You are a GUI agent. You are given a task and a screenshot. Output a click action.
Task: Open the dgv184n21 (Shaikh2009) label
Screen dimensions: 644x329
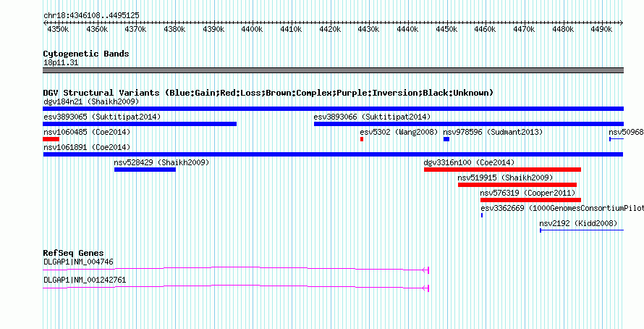coord(91,101)
